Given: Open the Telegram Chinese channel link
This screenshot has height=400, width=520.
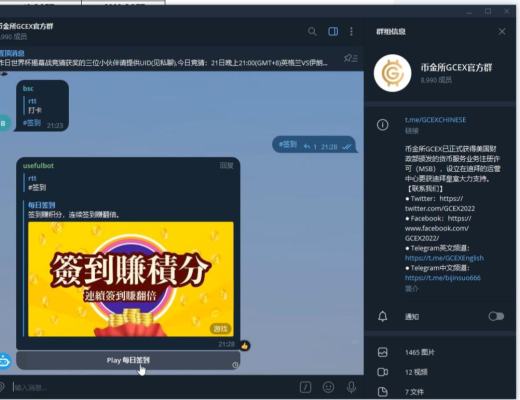Looking at the screenshot, I should [x=442, y=278].
